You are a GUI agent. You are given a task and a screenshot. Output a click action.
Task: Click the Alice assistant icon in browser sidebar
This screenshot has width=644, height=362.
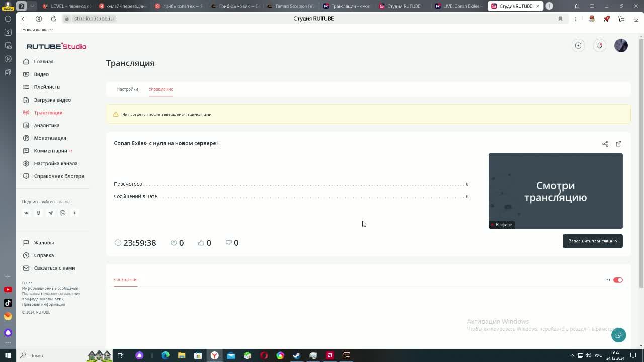(x=8, y=333)
